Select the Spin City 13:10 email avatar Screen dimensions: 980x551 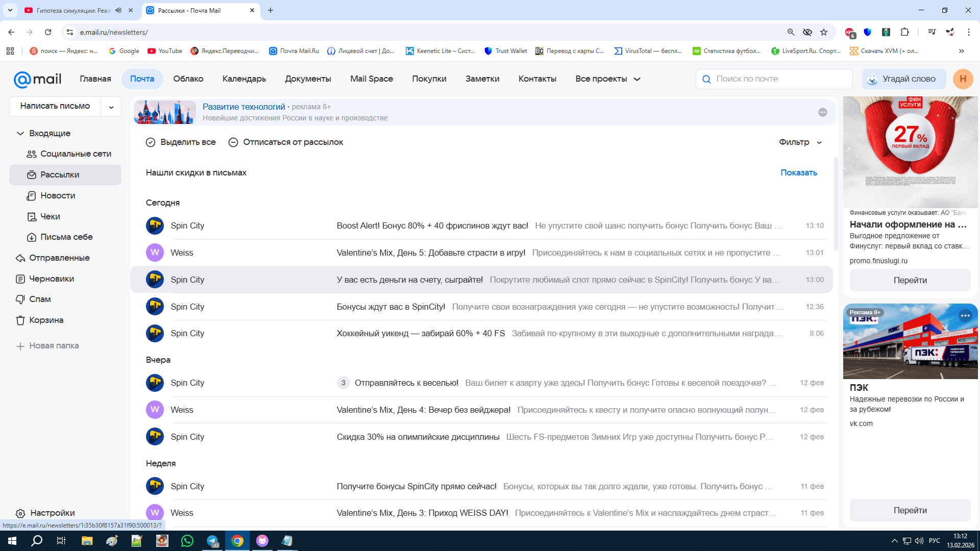pyautogui.click(x=155, y=226)
